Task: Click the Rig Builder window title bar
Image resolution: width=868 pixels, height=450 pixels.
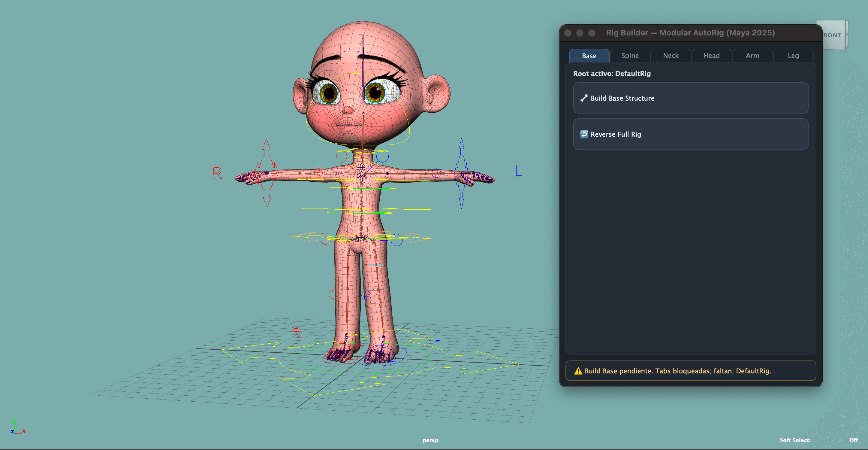Action: click(x=690, y=33)
